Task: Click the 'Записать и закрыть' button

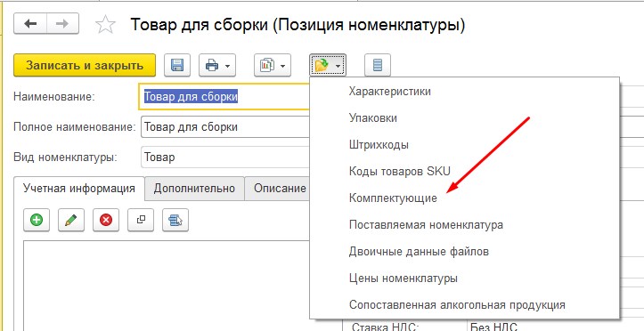Action: (x=85, y=65)
